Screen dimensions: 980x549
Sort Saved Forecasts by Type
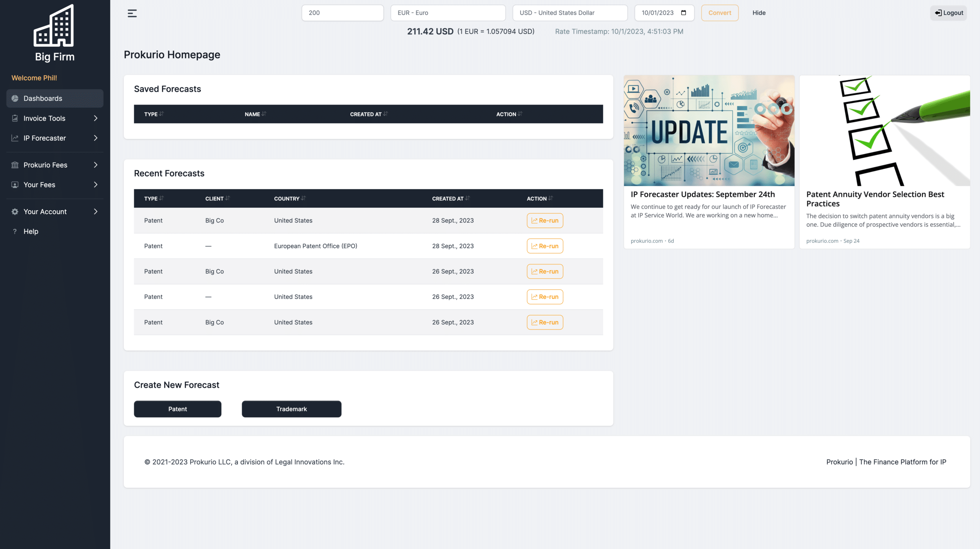tap(154, 114)
